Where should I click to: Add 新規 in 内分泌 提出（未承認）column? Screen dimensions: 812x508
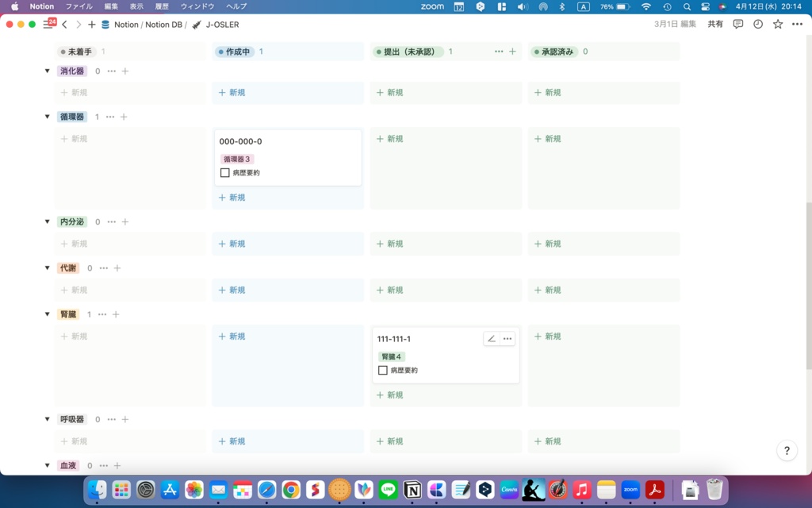click(390, 244)
